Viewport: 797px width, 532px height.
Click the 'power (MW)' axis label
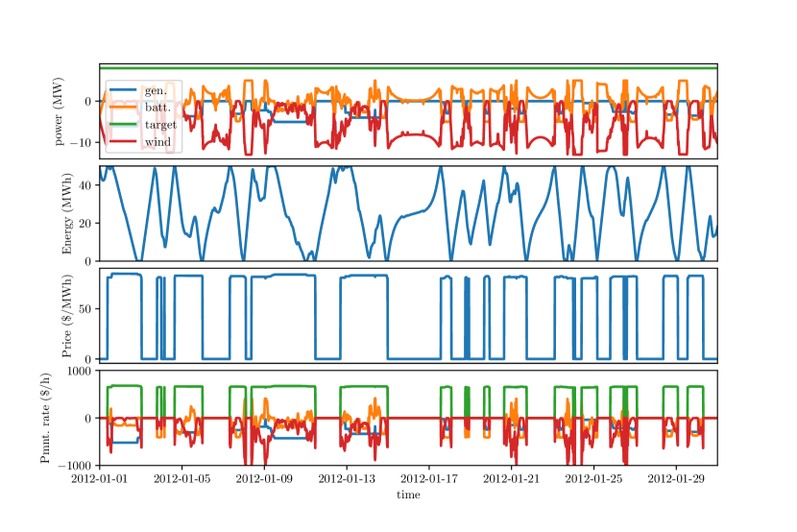click(59, 111)
